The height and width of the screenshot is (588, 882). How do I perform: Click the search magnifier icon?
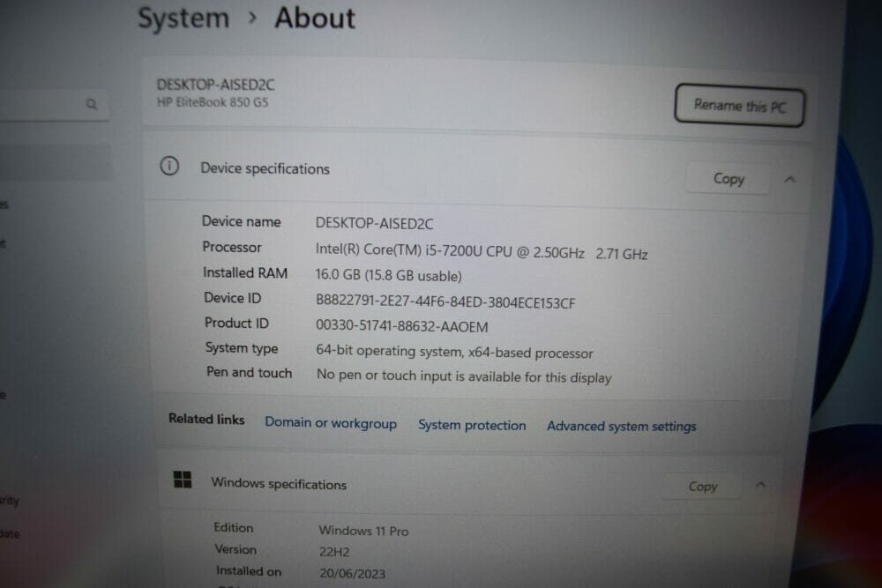[92, 104]
